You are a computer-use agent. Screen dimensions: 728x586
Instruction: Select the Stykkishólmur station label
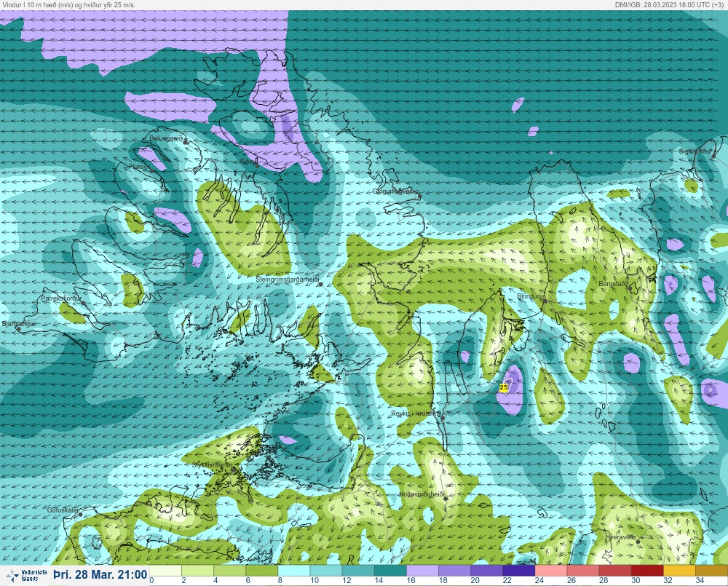(212, 465)
